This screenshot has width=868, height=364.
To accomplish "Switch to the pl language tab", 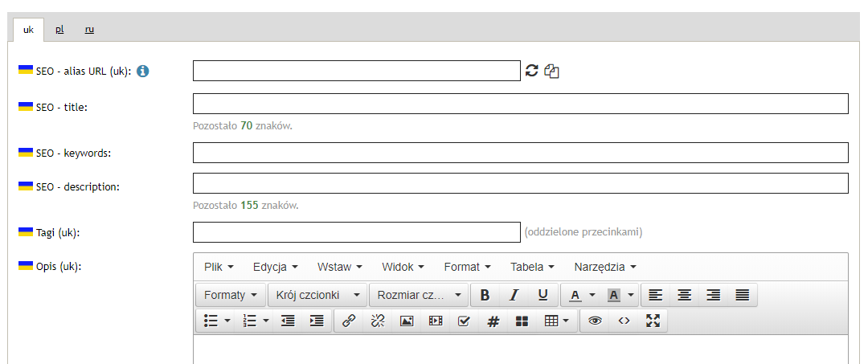I will pyautogui.click(x=59, y=29).
